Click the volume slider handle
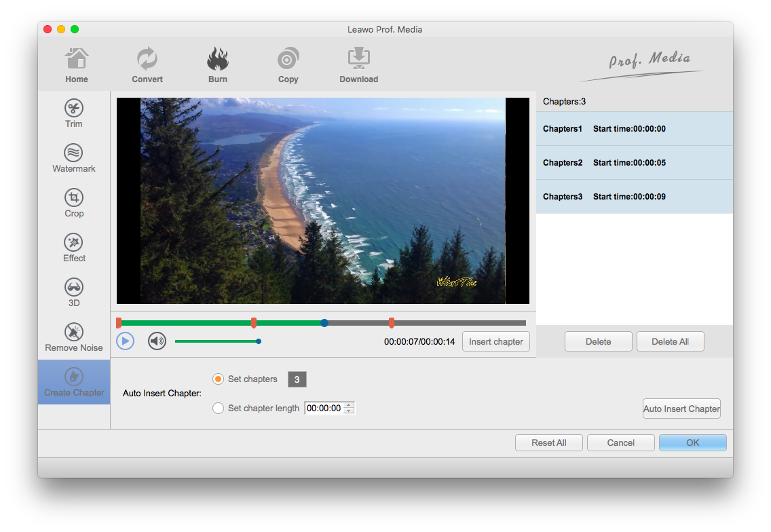This screenshot has height=532, width=771. pos(259,341)
